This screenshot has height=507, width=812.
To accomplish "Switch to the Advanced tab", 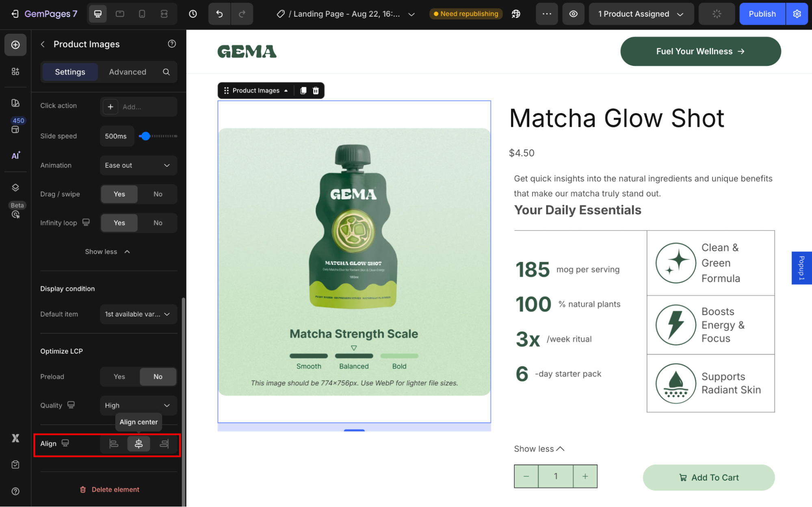I will (x=127, y=72).
